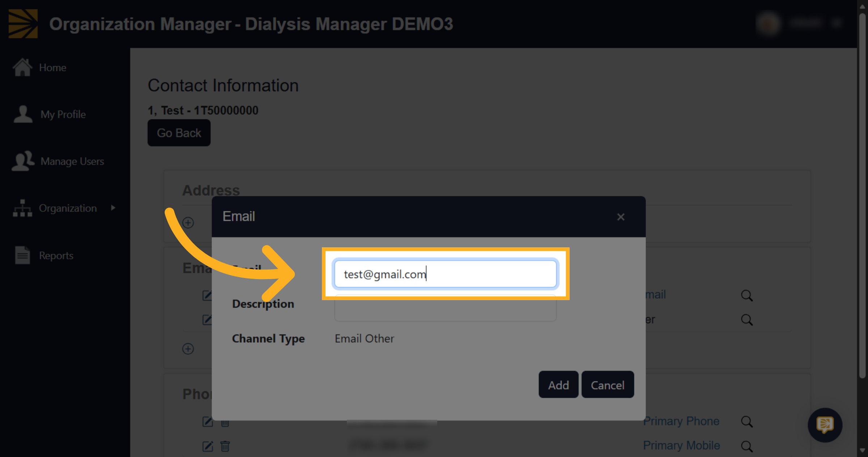Click magnifier icon on the second email row
The height and width of the screenshot is (457, 868).
(747, 320)
